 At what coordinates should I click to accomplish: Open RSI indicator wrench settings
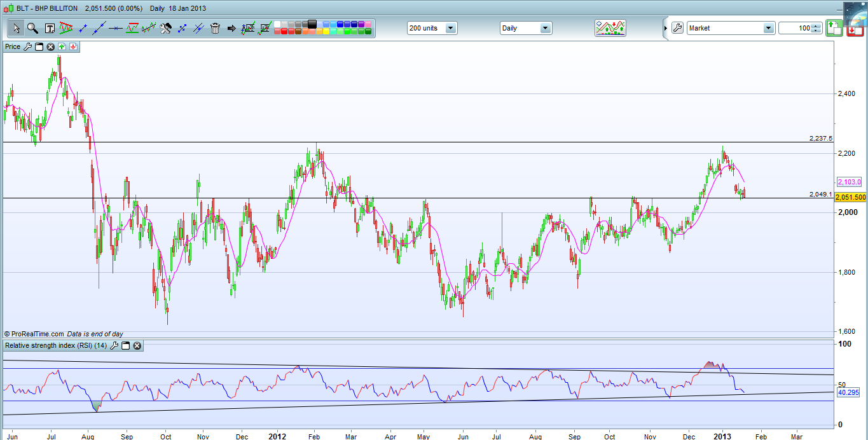114,345
